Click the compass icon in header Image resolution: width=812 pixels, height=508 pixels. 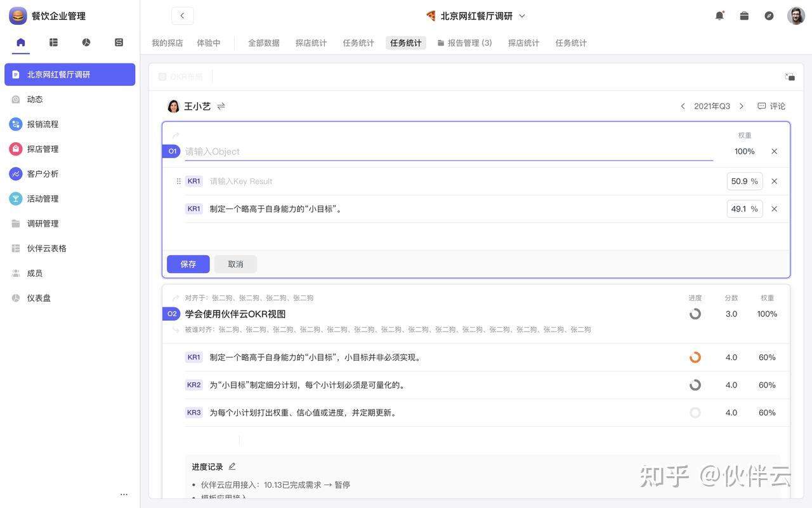click(769, 16)
